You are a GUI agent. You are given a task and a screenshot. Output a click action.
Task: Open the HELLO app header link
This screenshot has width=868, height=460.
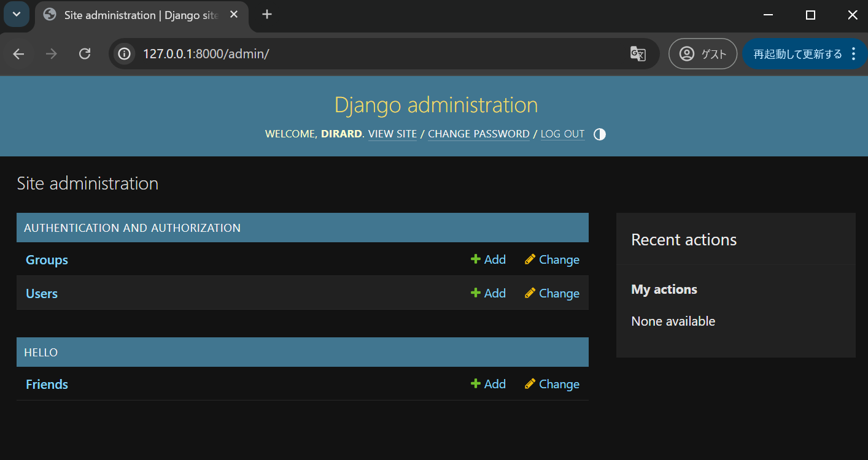tap(41, 353)
